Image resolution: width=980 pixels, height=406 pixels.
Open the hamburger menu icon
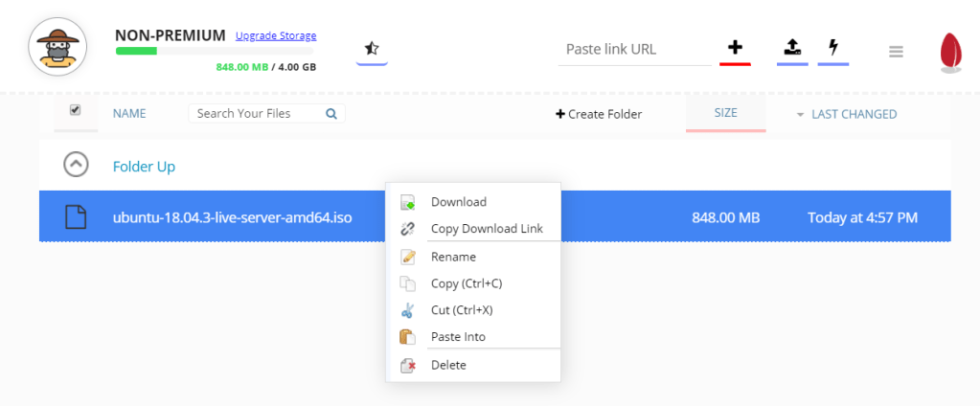[896, 52]
